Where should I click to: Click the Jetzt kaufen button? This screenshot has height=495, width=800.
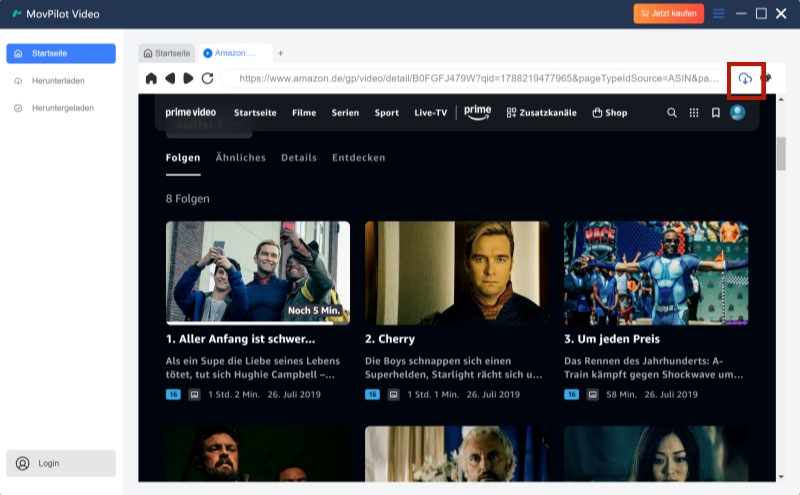tap(668, 14)
